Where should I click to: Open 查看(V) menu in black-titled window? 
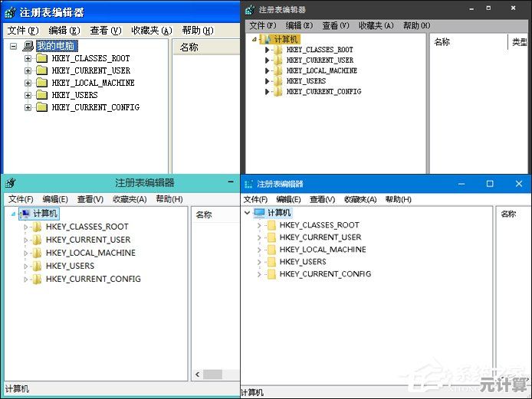pos(335,25)
